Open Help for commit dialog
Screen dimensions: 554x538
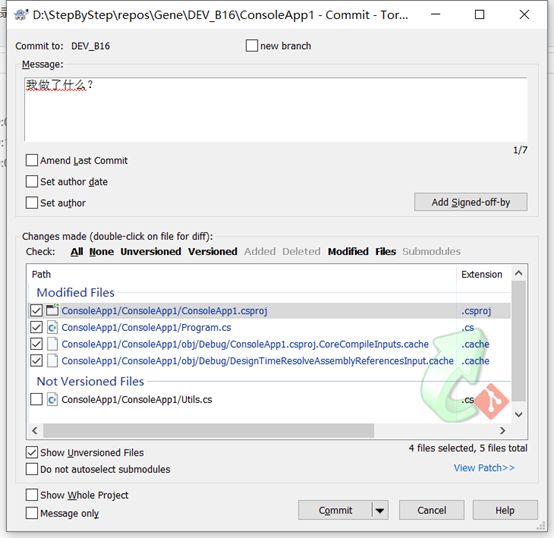505,510
